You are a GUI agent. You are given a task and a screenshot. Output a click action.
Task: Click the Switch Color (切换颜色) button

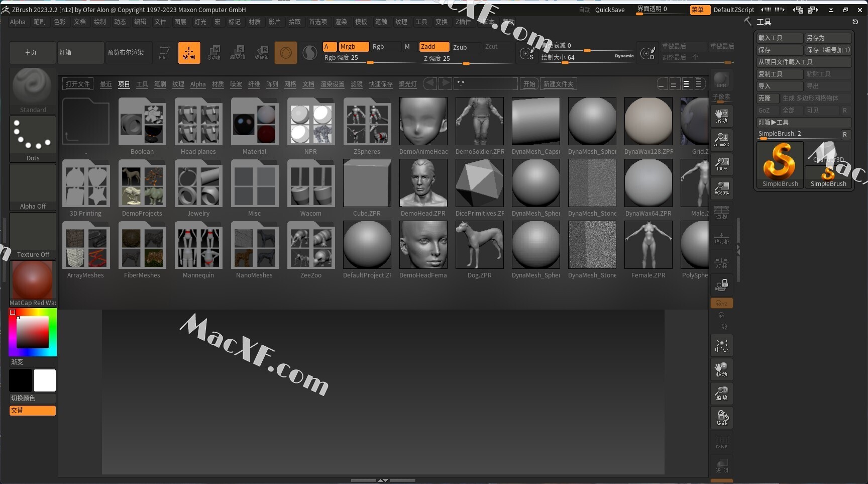click(x=33, y=398)
